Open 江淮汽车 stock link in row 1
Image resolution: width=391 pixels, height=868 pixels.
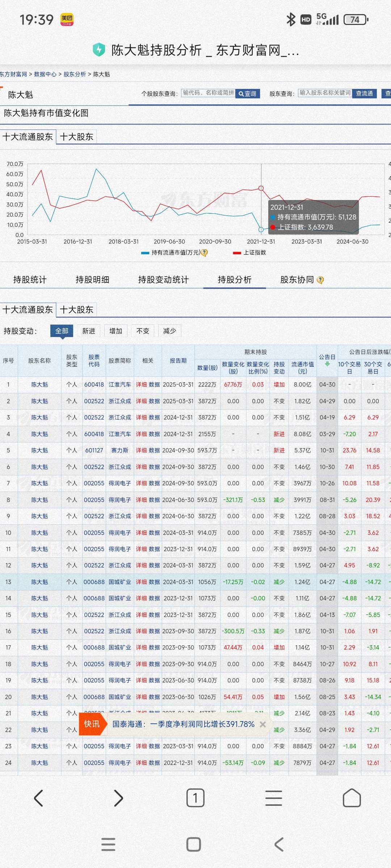(x=120, y=384)
